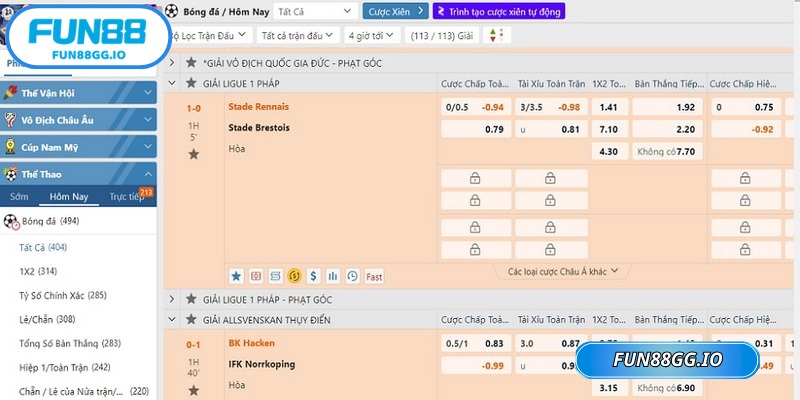Pick 1X2 odds 1.41 for Stade Rennais
Viewport: 800px width, 400px height.
[x=609, y=107]
